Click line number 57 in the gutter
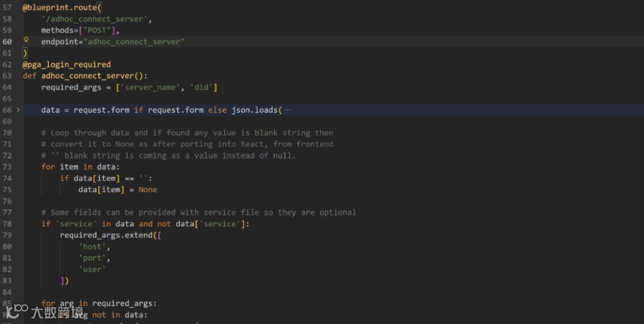The width and height of the screenshot is (644, 324). [x=7, y=7]
